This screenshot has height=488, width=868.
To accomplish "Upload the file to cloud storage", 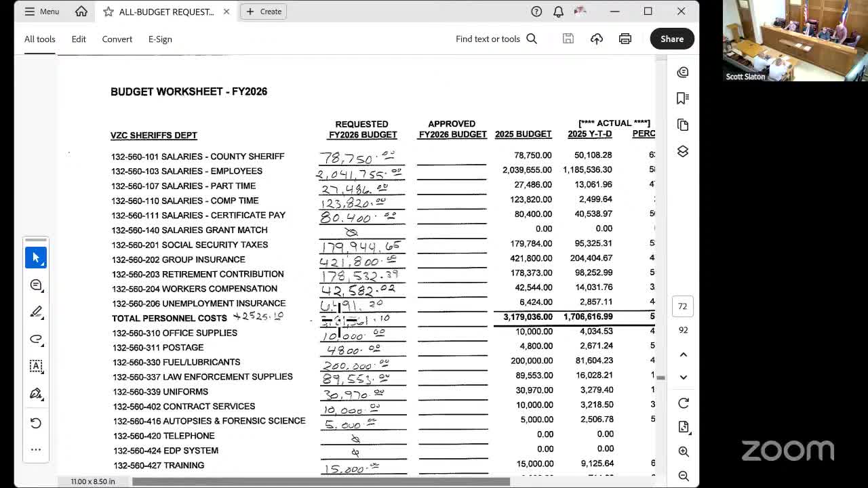I will (597, 39).
